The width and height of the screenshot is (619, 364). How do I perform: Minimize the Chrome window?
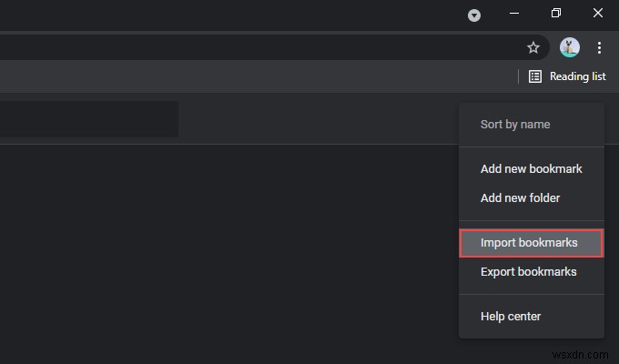click(514, 14)
